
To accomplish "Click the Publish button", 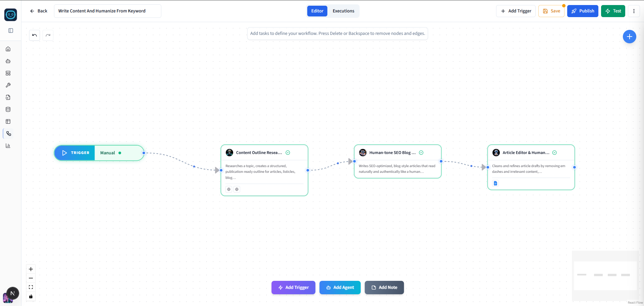I will coord(583,11).
